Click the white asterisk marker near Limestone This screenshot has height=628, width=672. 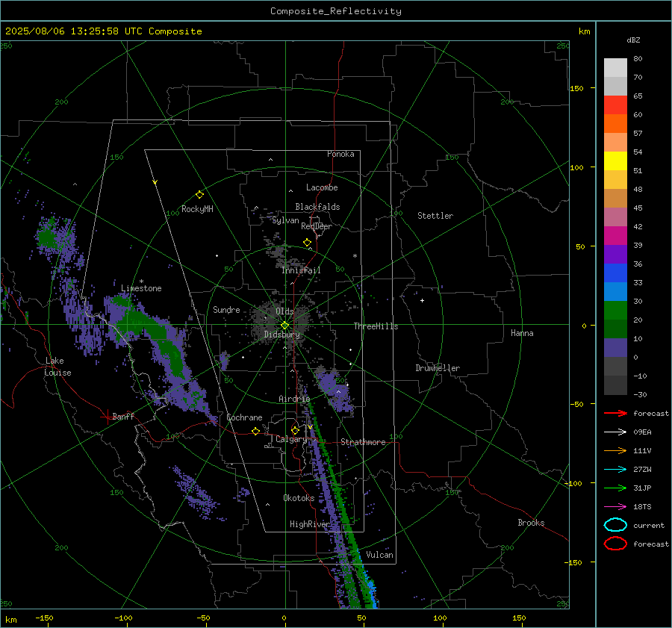pos(141,282)
